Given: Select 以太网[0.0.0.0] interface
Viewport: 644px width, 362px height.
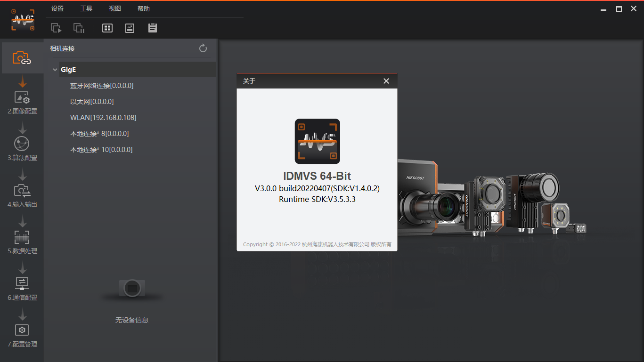Looking at the screenshot, I should coord(92,102).
